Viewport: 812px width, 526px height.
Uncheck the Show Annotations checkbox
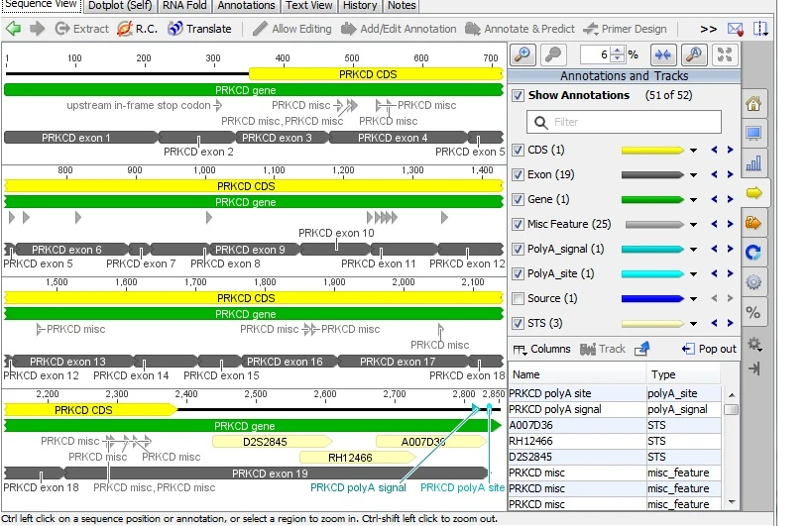518,96
